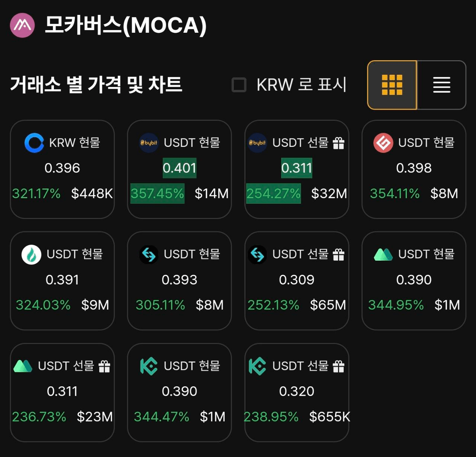The width and height of the screenshot is (476, 457).
Task: Switch to grid view layout
Action: pos(392,85)
